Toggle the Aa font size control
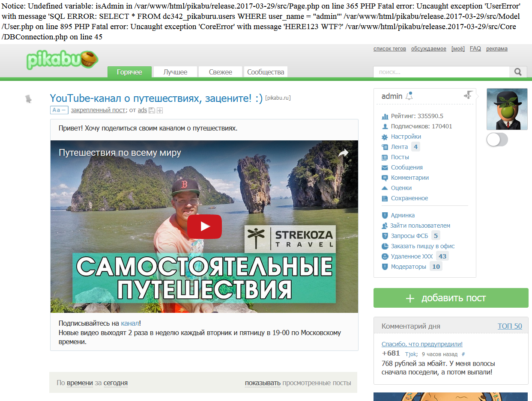This screenshot has width=532, height=401. point(59,110)
